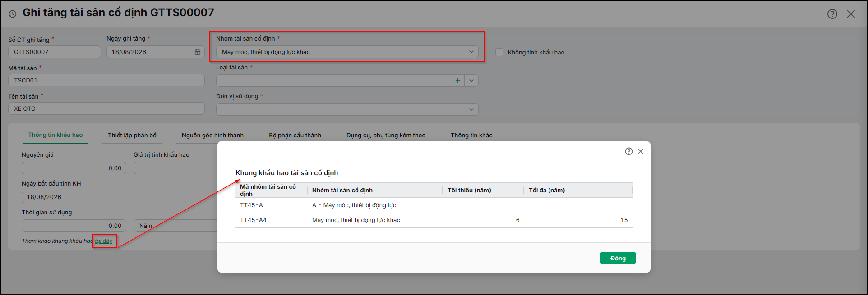Click the history icon beside the title

point(12,14)
